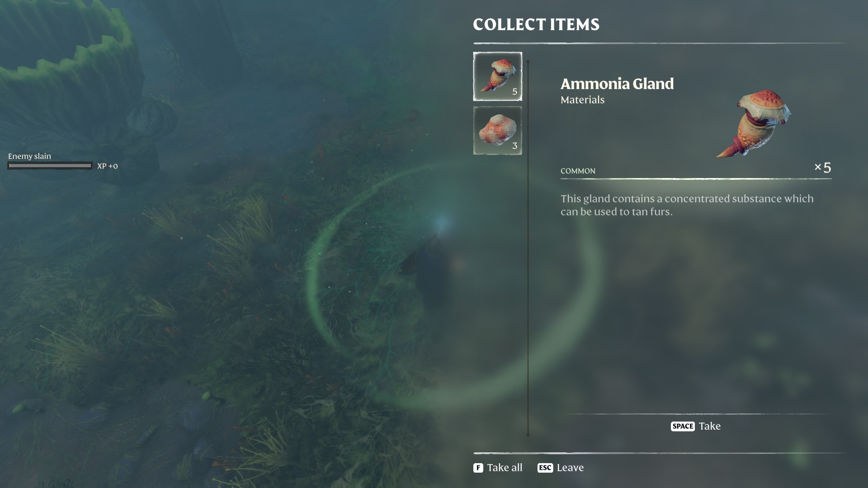Click the ×5 quantity indicator
868x488 pixels.
click(x=822, y=168)
